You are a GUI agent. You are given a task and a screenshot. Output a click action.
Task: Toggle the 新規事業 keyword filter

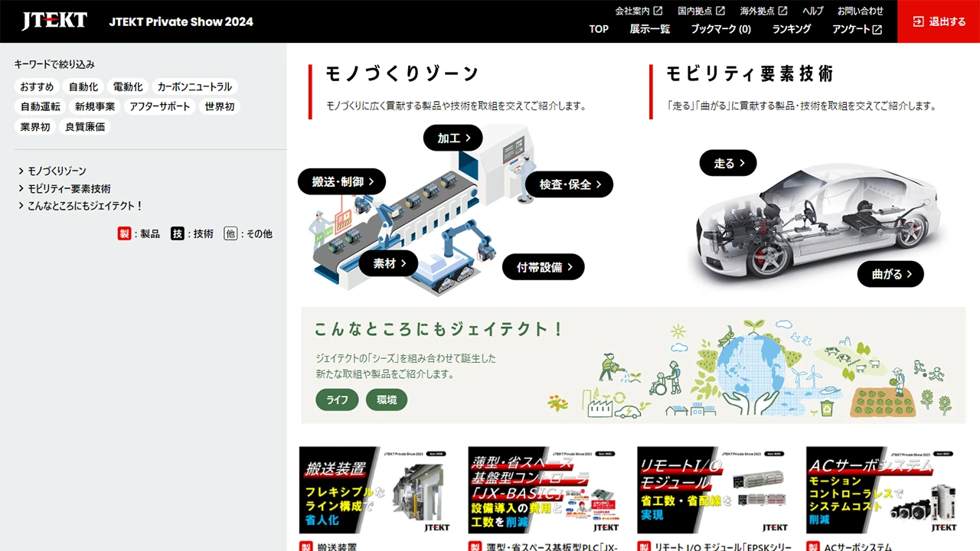pos(95,106)
